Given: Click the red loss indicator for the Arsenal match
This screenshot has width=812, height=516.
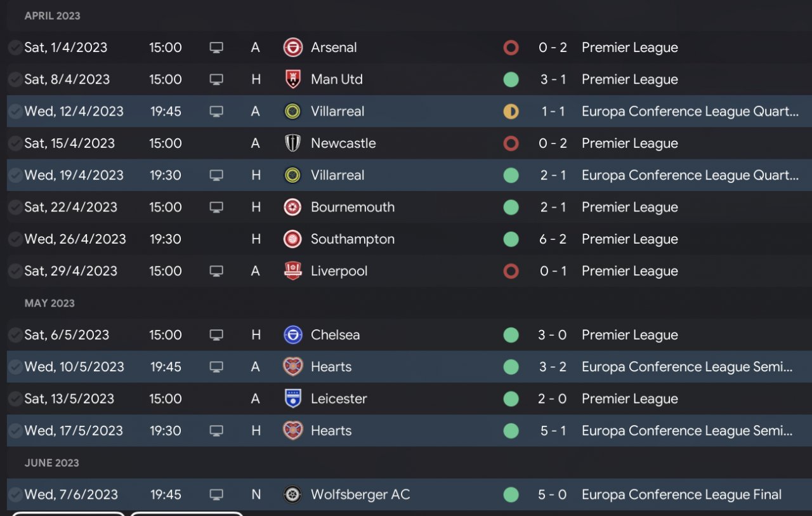Looking at the screenshot, I should point(511,48).
